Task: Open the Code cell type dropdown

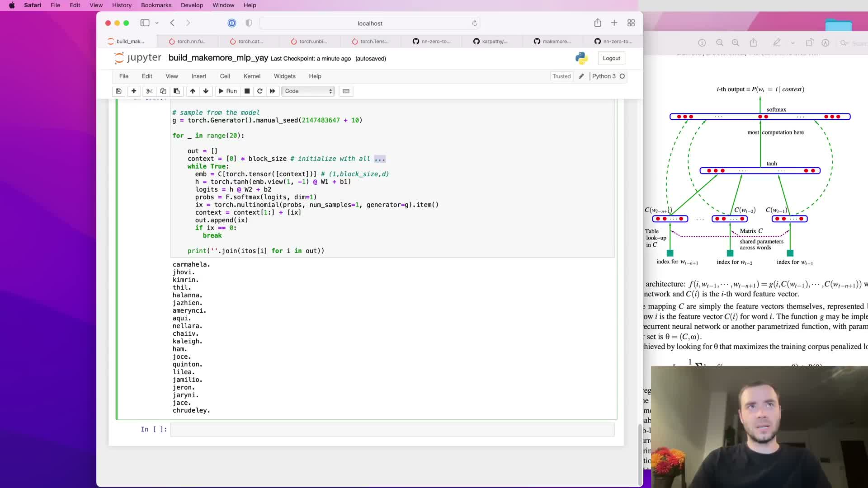Action: 309,91
